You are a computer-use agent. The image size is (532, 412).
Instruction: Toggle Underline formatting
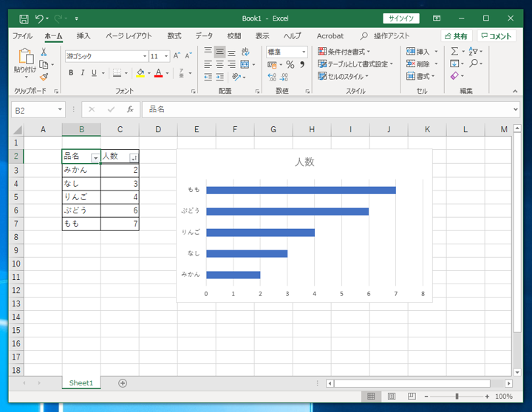[x=94, y=73]
